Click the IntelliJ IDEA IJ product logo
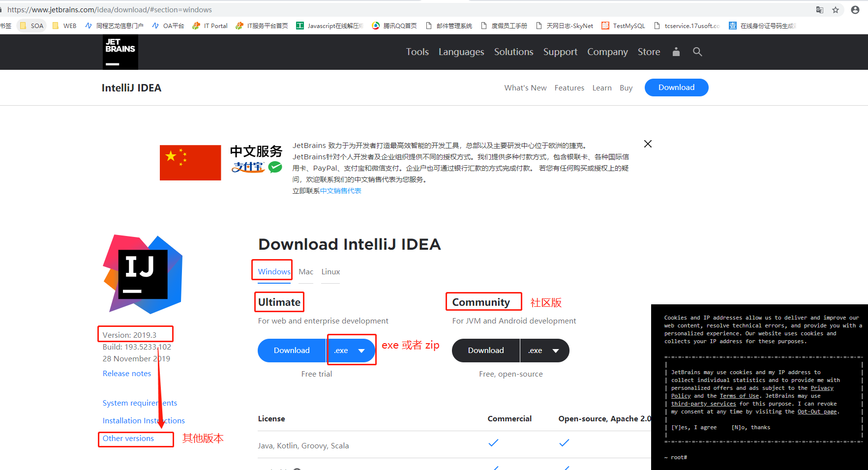The height and width of the screenshot is (470, 868). point(143,274)
